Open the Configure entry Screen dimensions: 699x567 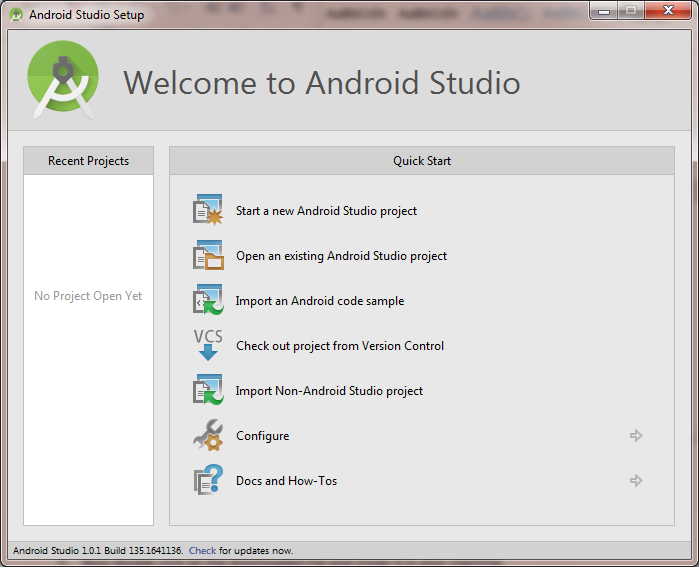[263, 436]
